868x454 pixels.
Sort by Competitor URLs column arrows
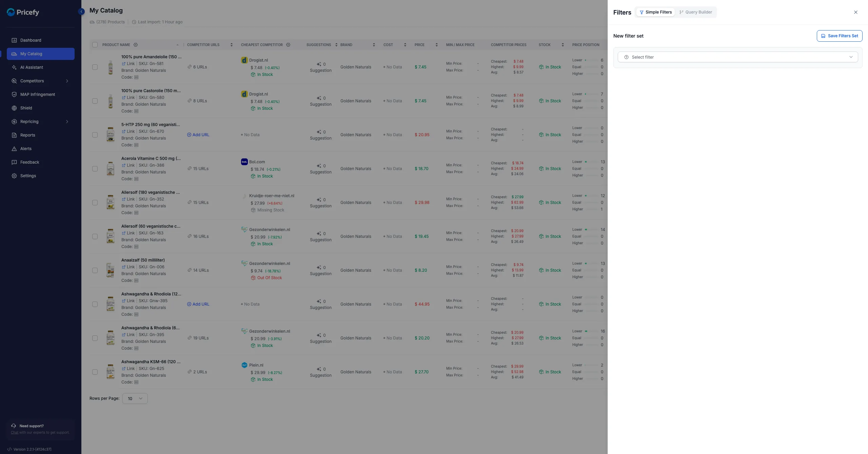click(232, 45)
